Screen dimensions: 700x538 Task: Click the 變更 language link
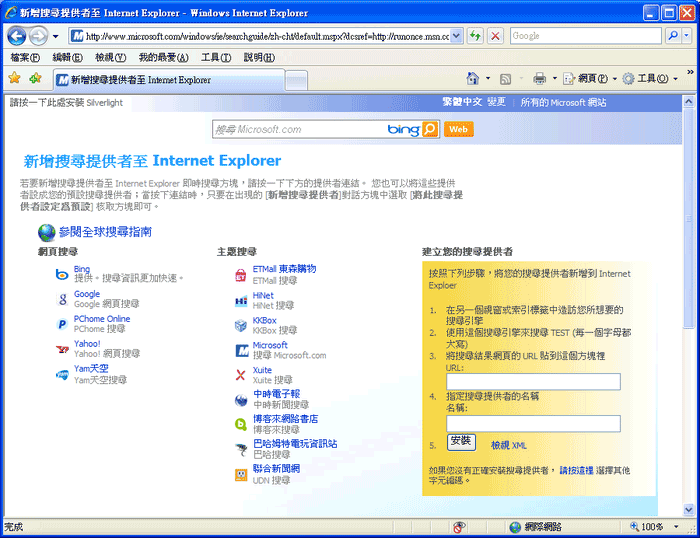pos(496,102)
